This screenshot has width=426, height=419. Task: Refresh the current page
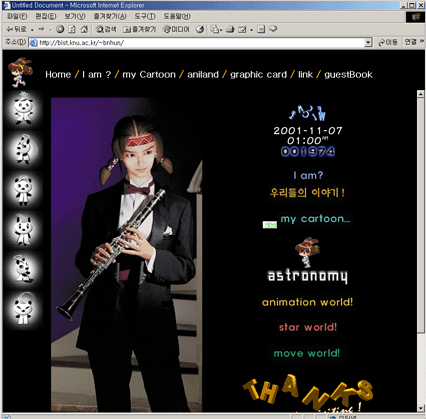click(72, 29)
